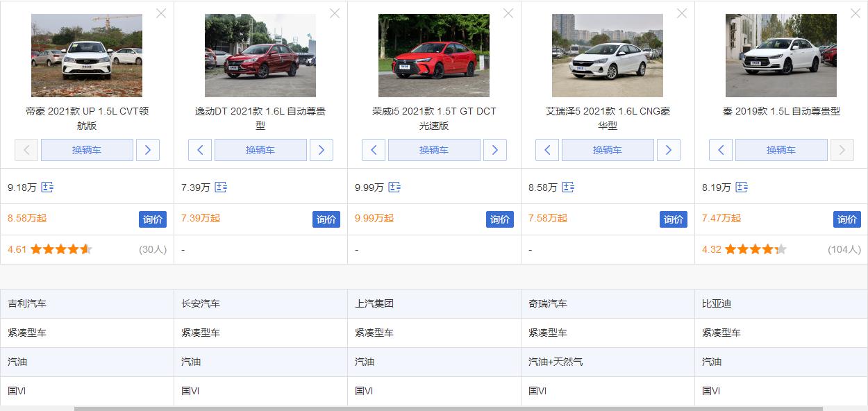The width and height of the screenshot is (868, 411).
Task: Click the next-car arrow under the 荣威i5 card
Action: 495,149
